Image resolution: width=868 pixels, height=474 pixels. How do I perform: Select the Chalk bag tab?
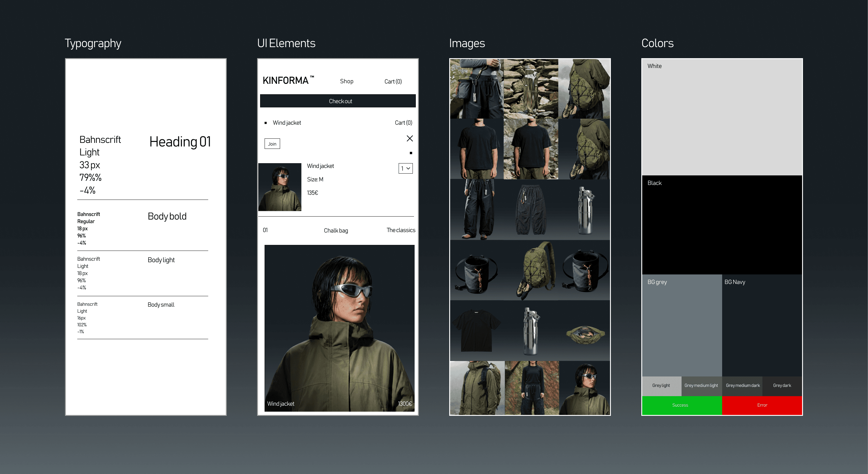coord(336,230)
